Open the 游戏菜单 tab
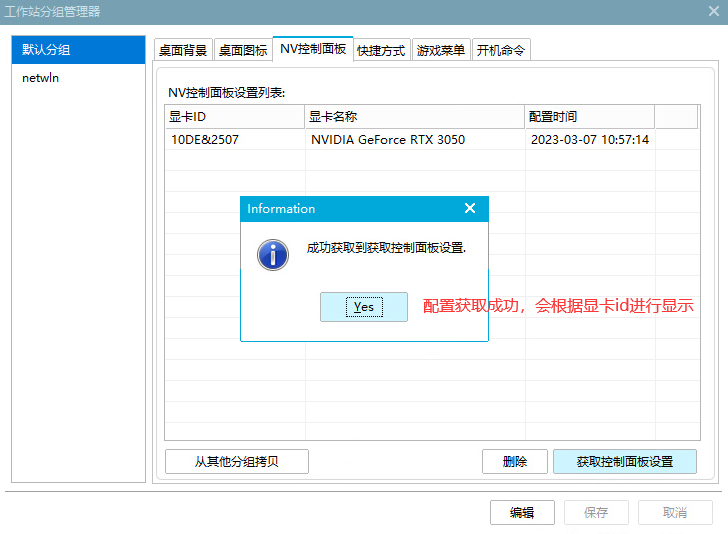The image size is (728, 534). click(x=441, y=50)
